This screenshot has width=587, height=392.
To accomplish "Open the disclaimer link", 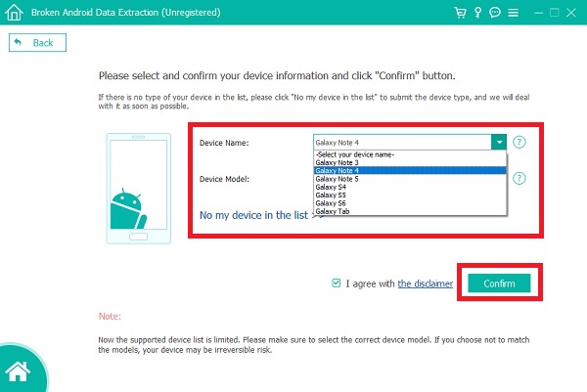I will point(425,283).
